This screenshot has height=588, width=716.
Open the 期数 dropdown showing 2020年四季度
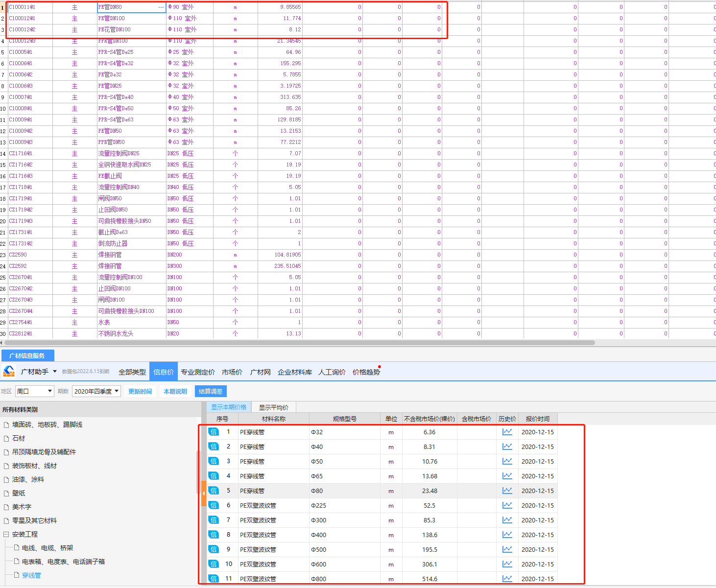(x=96, y=391)
